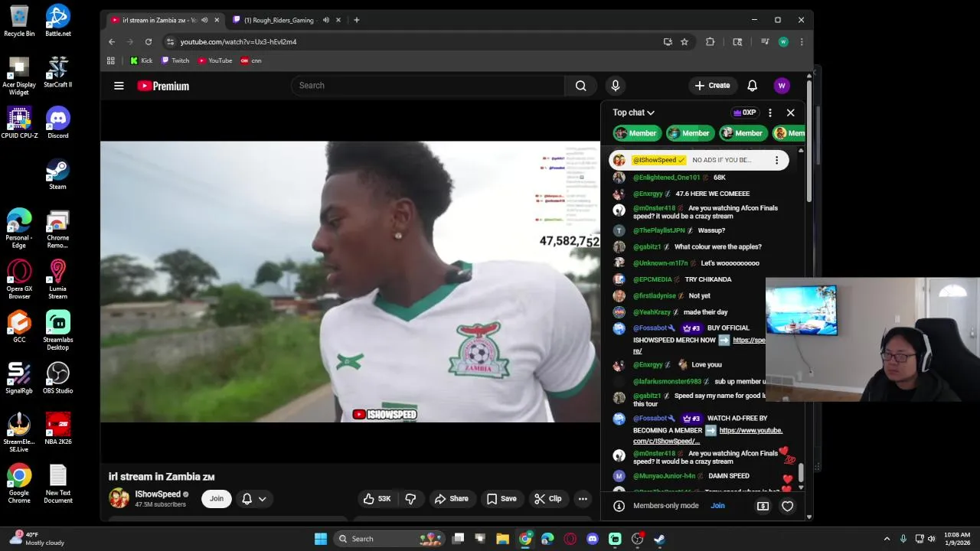Open the Windows Start menu
The width and height of the screenshot is (980, 551).
click(321, 539)
